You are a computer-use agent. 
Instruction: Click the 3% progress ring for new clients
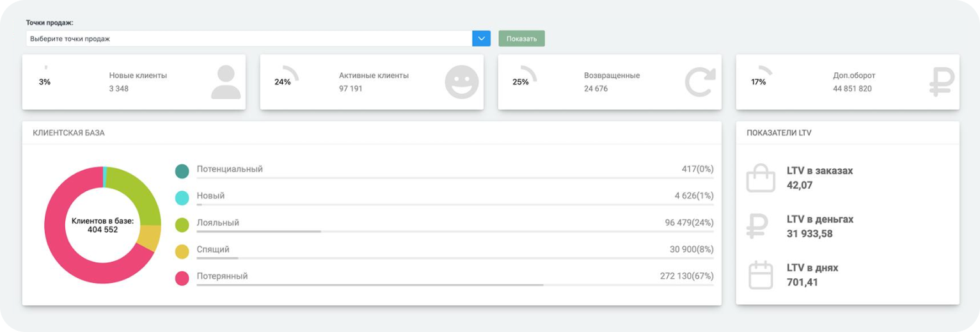[x=45, y=81]
